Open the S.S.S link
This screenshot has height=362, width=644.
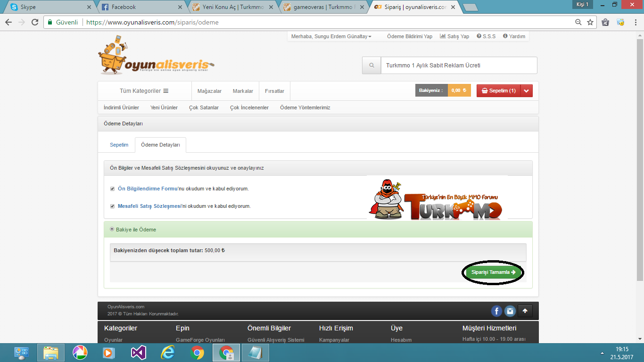pyautogui.click(x=486, y=36)
